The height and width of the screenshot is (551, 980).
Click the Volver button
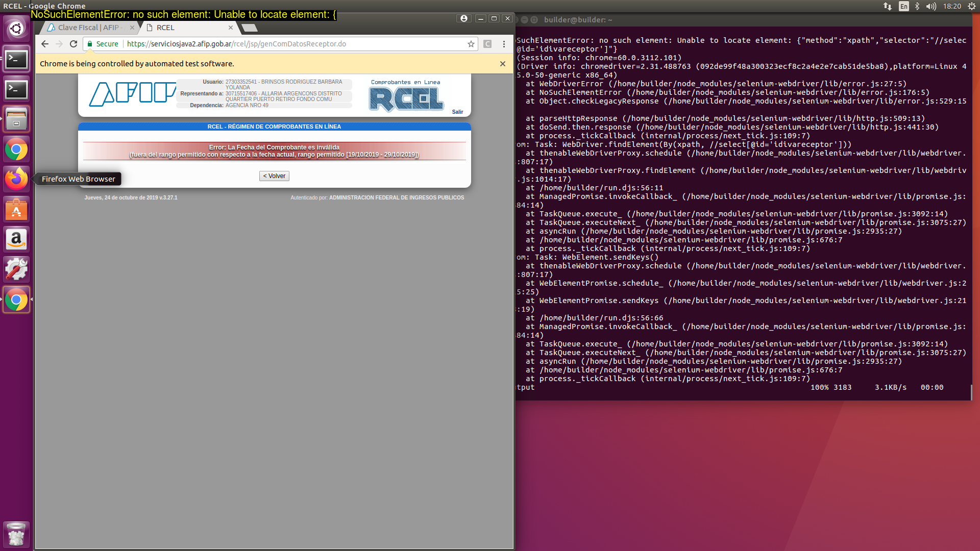click(274, 176)
